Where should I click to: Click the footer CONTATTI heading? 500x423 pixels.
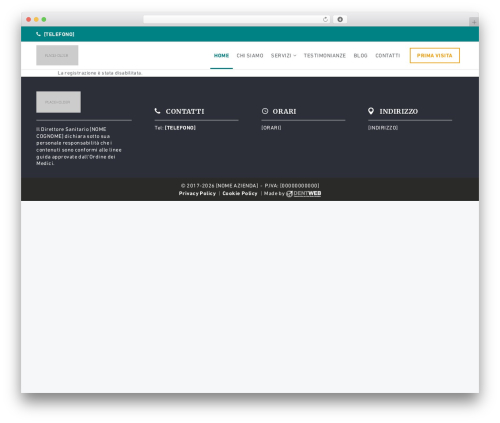(185, 111)
